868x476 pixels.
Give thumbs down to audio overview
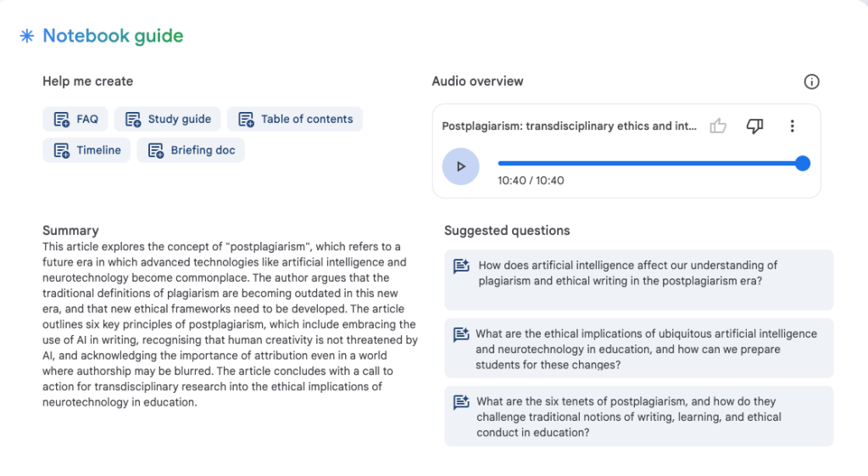tap(754, 126)
